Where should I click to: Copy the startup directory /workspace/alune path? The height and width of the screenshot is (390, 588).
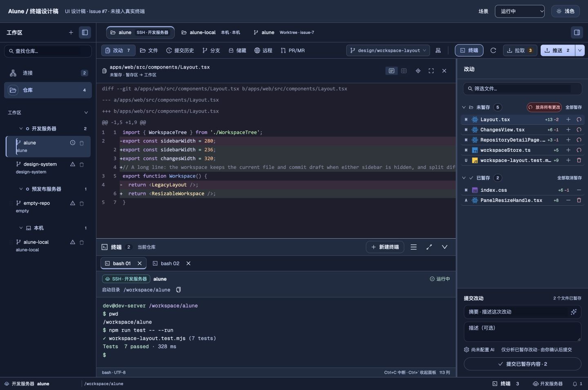tap(178, 290)
